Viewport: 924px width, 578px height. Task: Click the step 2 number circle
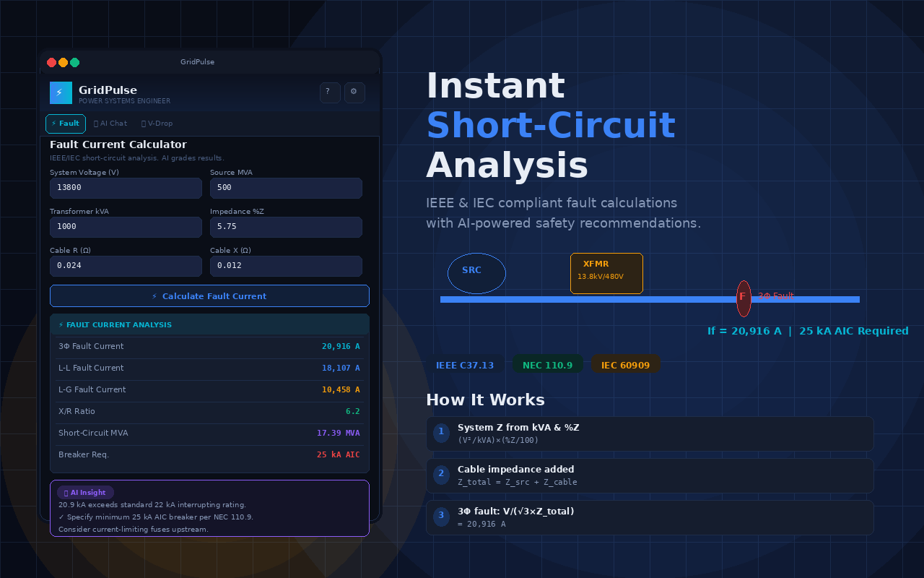(x=441, y=474)
